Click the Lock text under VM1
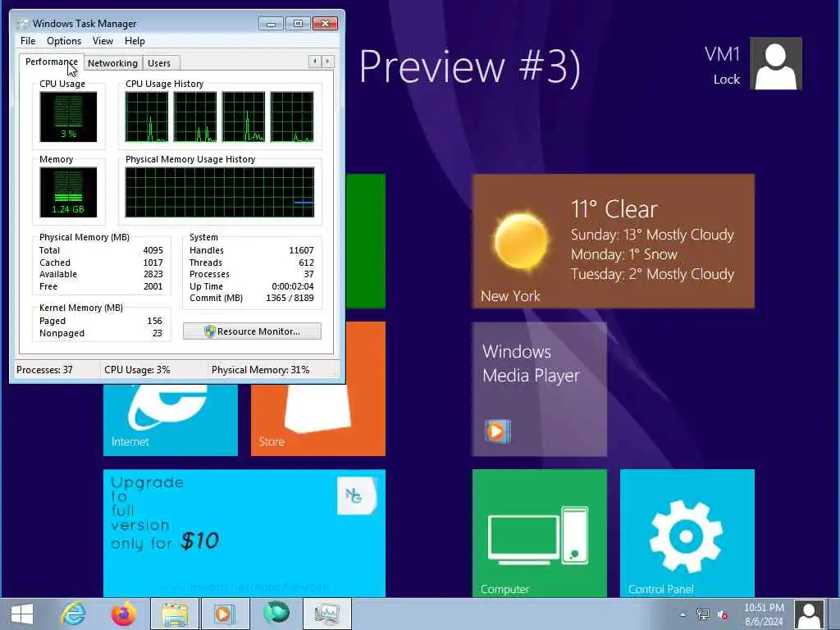The width and height of the screenshot is (840, 630). tap(727, 80)
